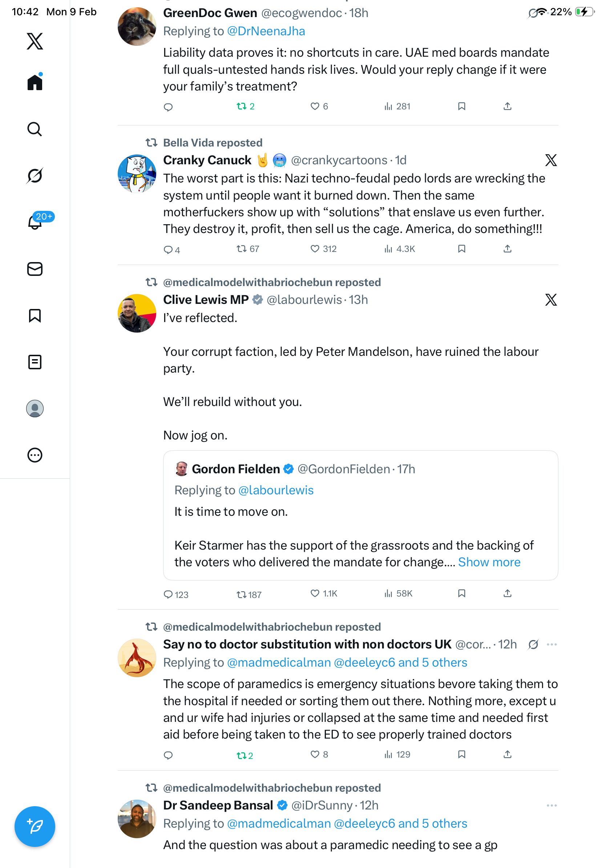Viewport: 606px width, 868px height.
Task: Share the Clive Lewis MP post
Action: point(508,594)
